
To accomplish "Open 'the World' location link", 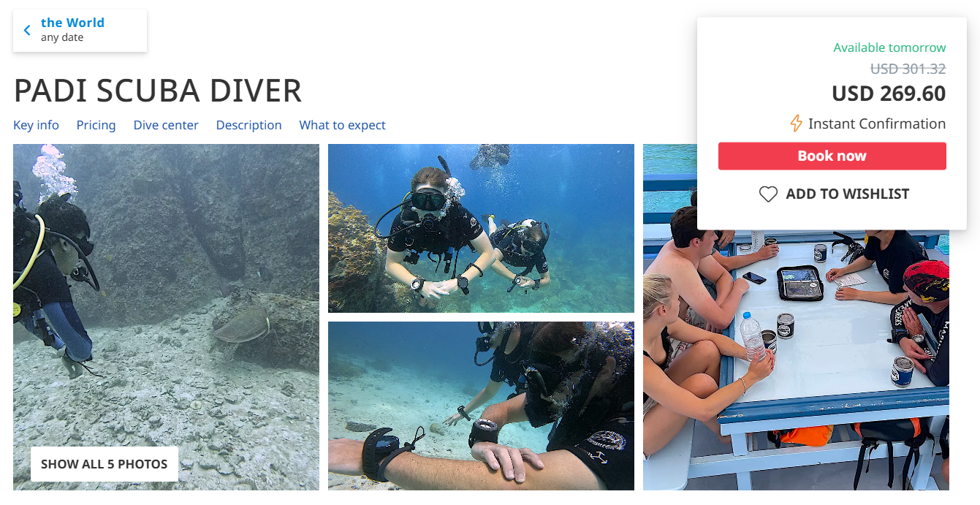I will (72, 23).
